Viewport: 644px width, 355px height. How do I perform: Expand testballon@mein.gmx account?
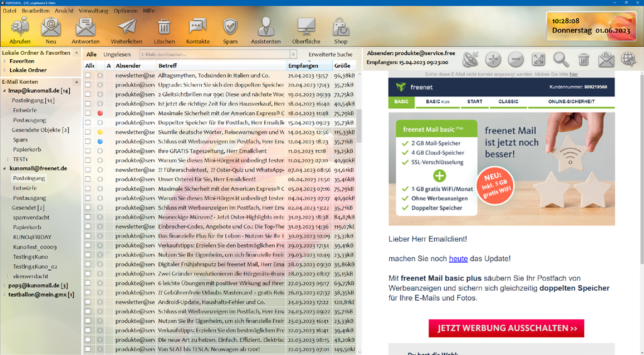pos(4,295)
